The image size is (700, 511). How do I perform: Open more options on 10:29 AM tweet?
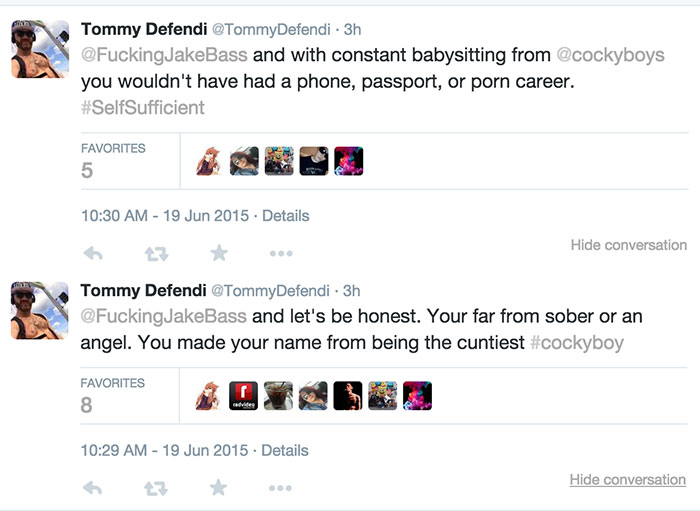click(281, 488)
